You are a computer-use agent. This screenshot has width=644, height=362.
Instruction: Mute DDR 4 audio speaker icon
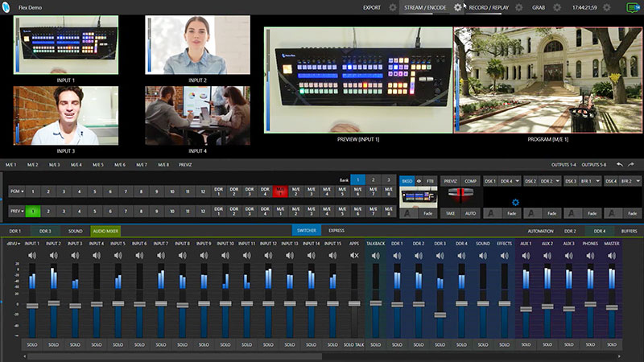[x=461, y=255]
